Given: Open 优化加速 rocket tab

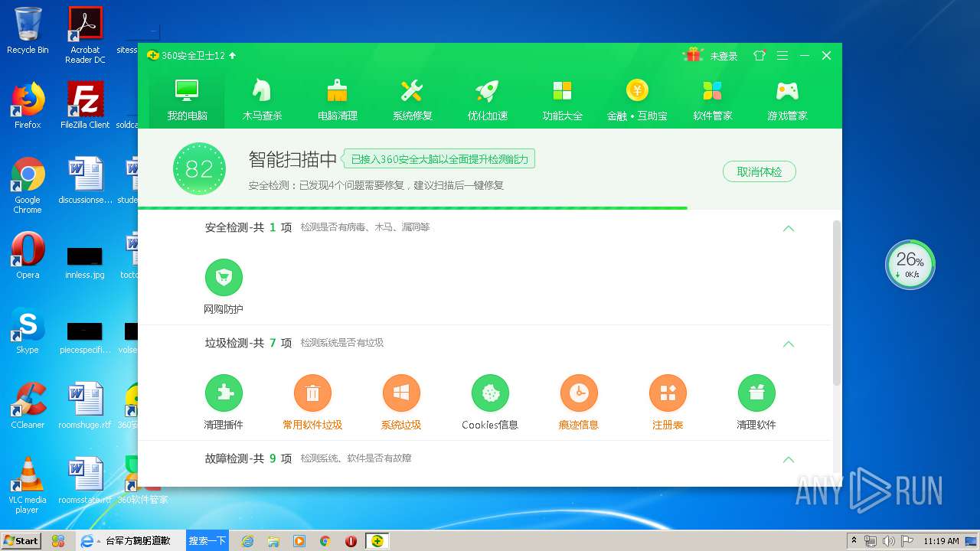Looking at the screenshot, I should pyautogui.click(x=487, y=99).
